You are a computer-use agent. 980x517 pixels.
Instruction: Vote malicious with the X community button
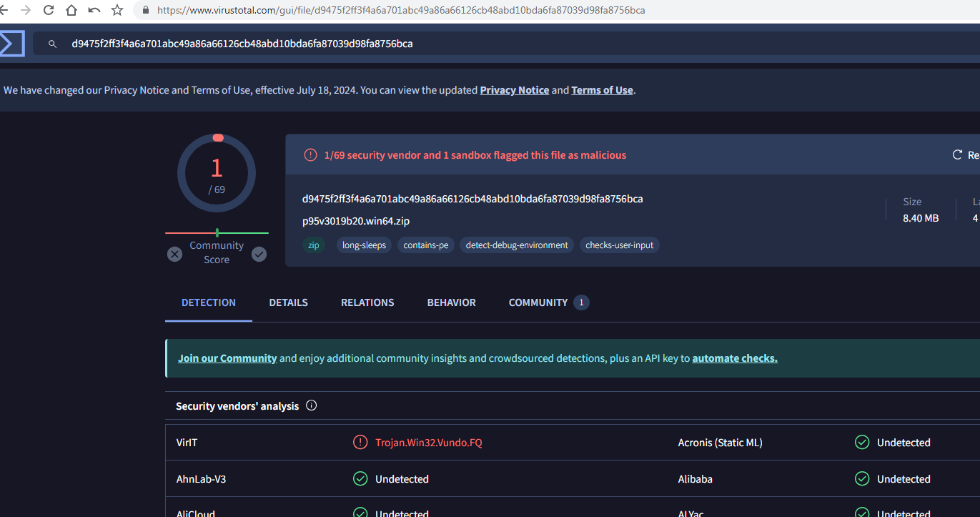(174, 254)
